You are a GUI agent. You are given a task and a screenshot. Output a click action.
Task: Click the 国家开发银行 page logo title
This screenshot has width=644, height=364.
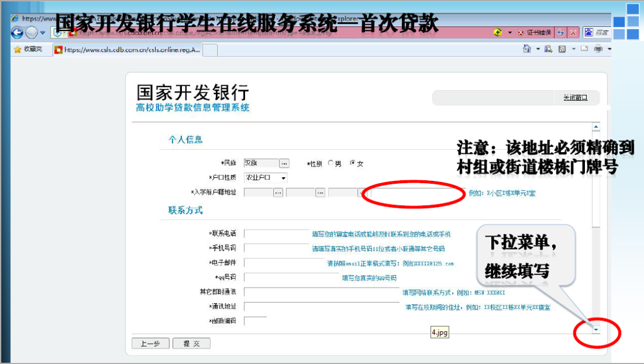point(193,92)
